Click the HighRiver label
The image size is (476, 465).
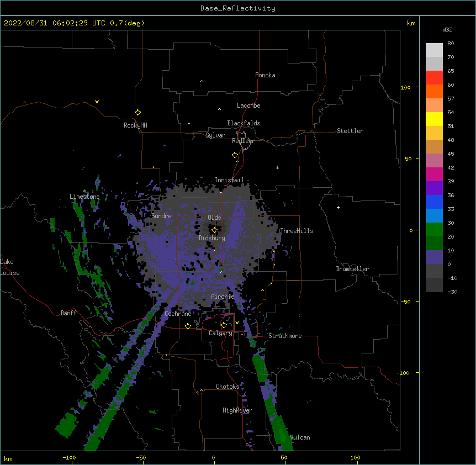(x=237, y=410)
